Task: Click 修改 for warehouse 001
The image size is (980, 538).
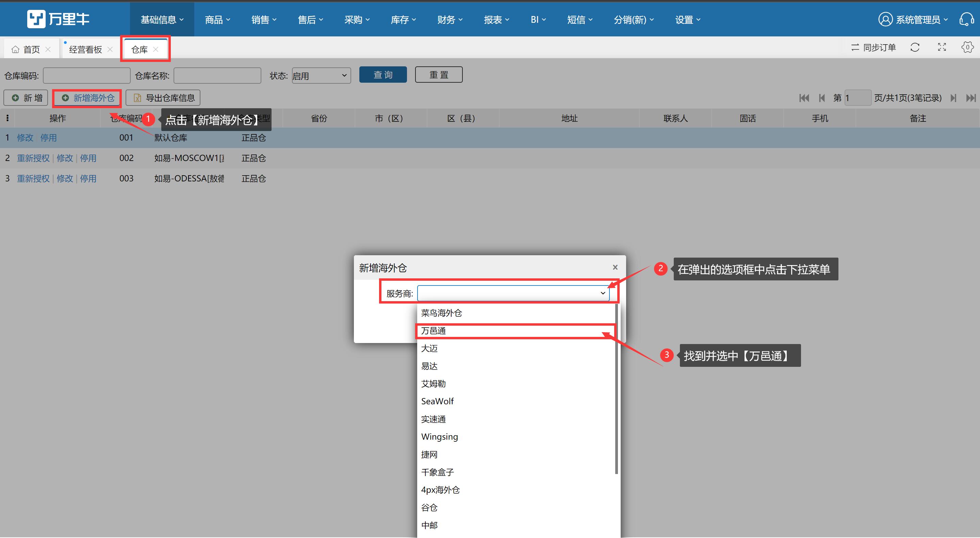Action: coord(25,138)
